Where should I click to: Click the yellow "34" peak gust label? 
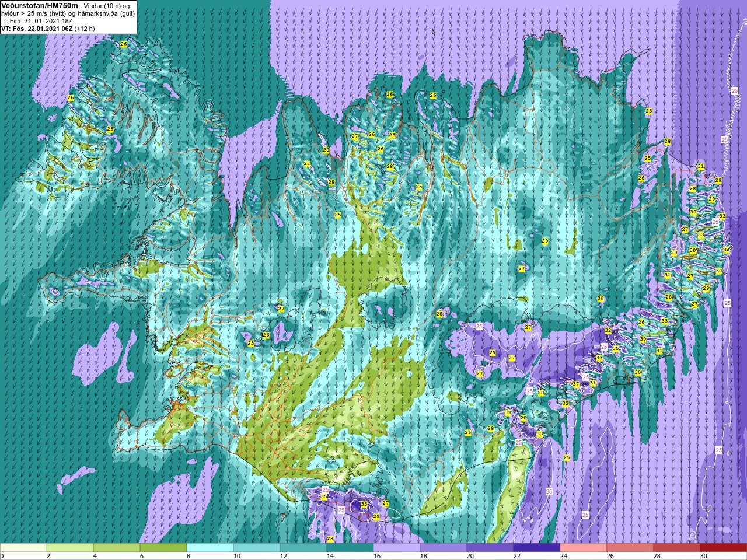click(726, 250)
